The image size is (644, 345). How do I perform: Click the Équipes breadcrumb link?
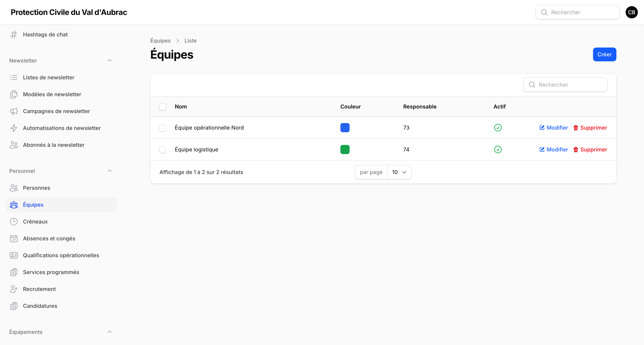coord(160,41)
